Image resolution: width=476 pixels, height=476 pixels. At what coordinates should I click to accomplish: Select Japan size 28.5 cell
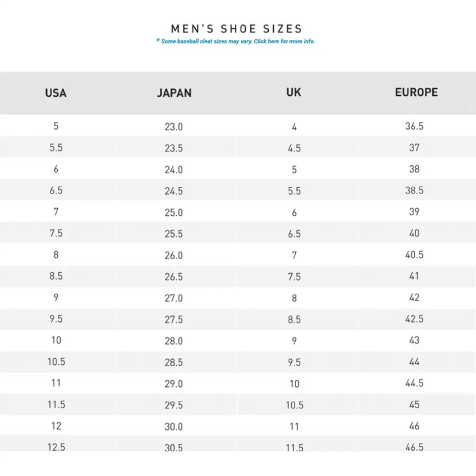click(x=174, y=362)
